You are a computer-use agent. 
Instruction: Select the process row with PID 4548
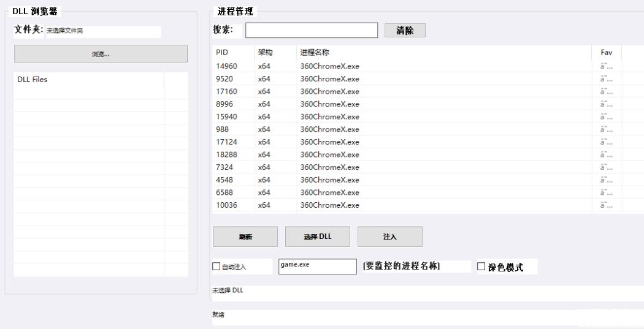428,180
